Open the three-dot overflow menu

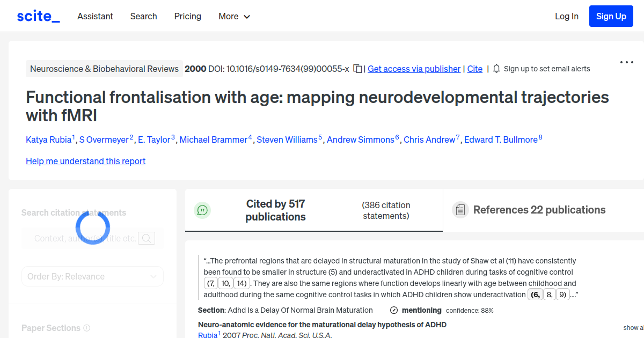[626, 62]
